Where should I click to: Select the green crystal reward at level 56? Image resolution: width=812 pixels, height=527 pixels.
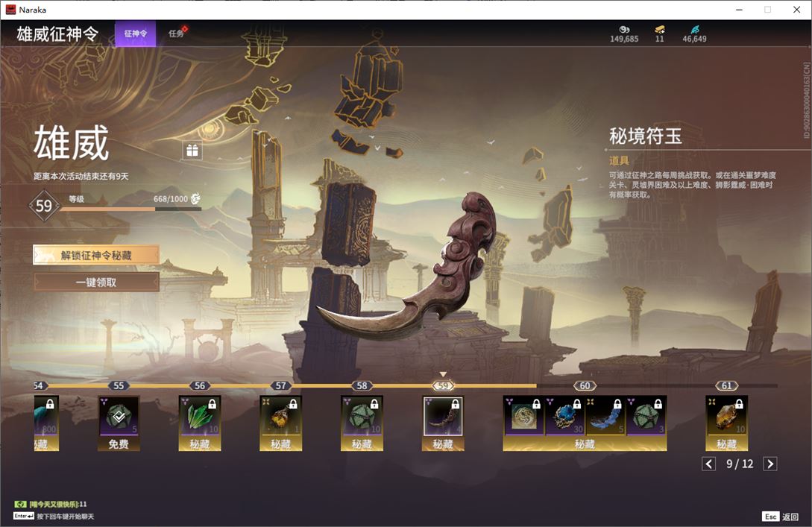pos(200,423)
